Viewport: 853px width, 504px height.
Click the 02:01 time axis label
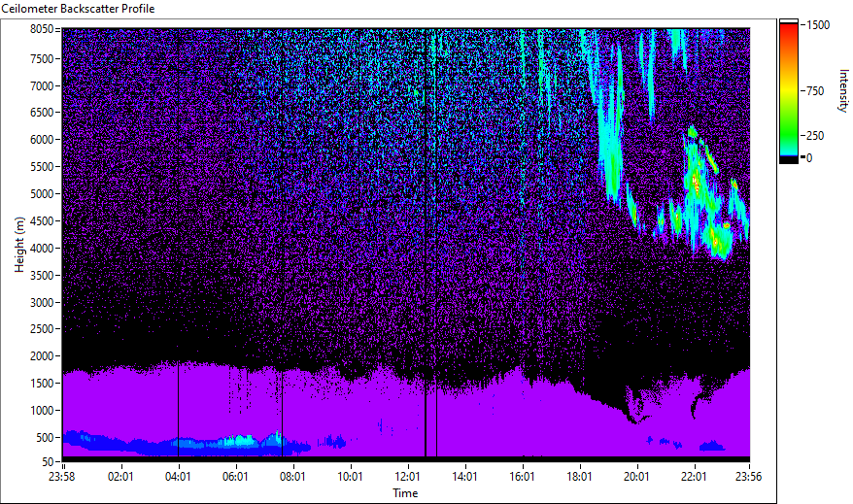(x=120, y=477)
